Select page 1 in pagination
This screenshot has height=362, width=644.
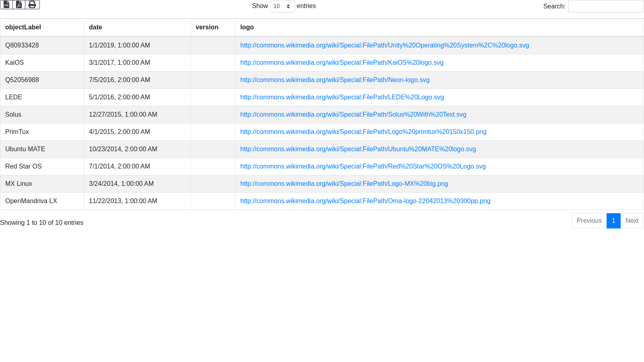click(x=613, y=221)
